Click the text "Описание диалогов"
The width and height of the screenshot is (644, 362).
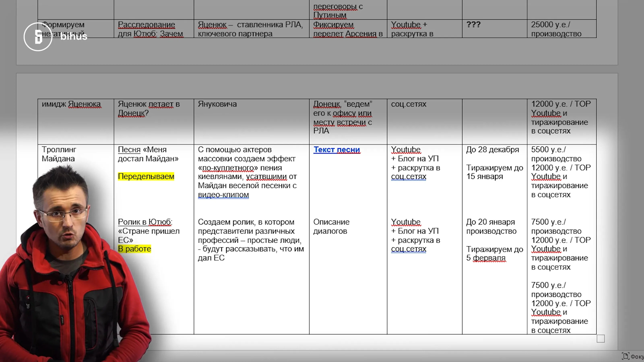(331, 226)
